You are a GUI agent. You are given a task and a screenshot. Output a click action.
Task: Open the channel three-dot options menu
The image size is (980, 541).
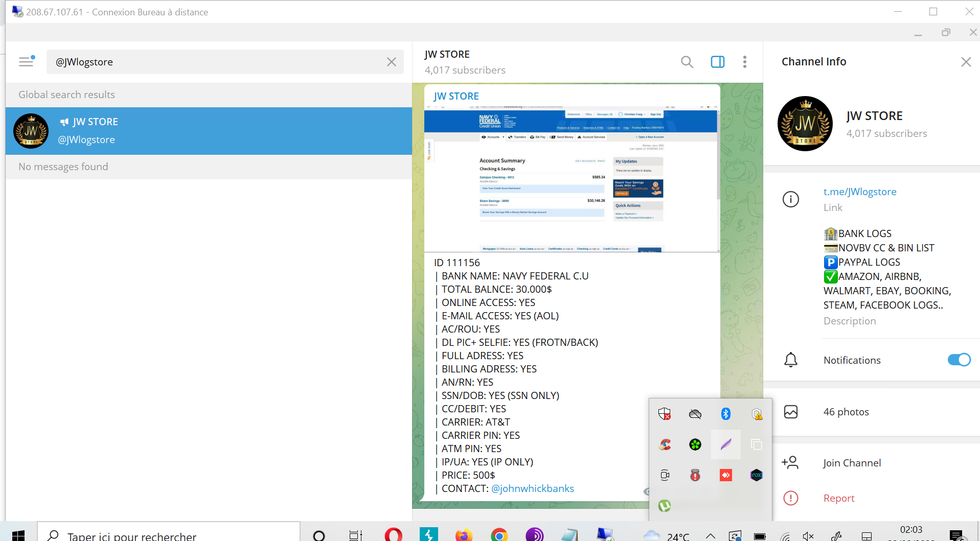(745, 62)
